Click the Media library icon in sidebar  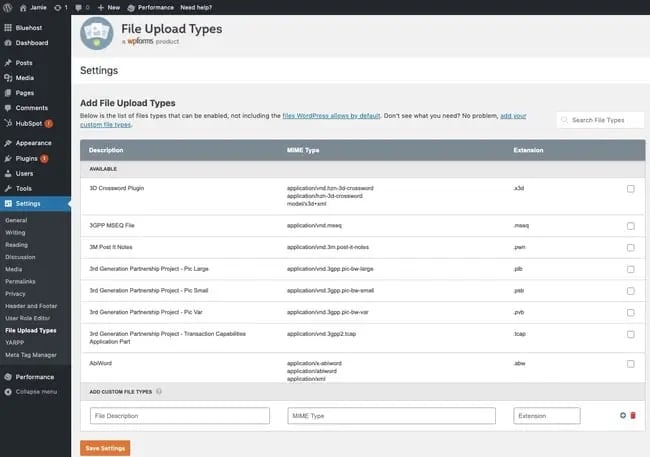coord(8,78)
